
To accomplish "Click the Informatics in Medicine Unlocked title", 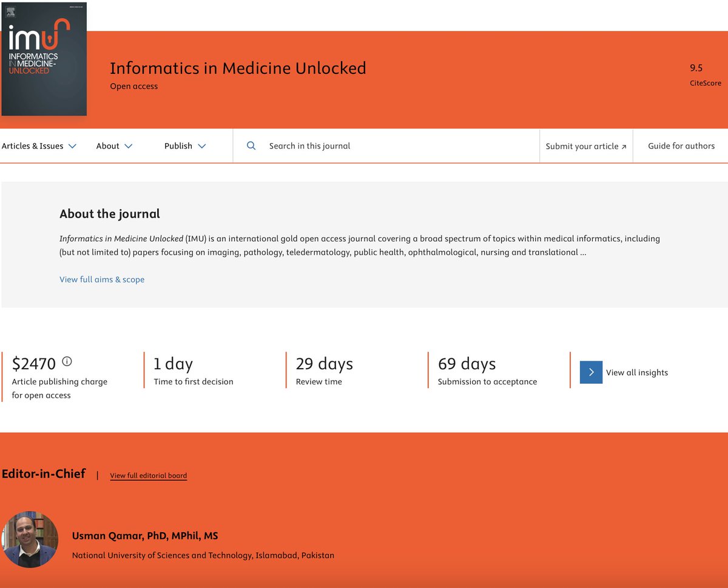I will click(x=238, y=68).
